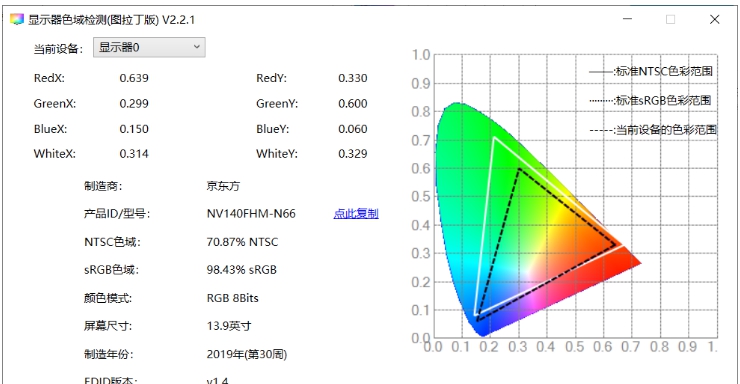Select the WhiteX value 0.314
The height and width of the screenshot is (384, 740).
(134, 154)
